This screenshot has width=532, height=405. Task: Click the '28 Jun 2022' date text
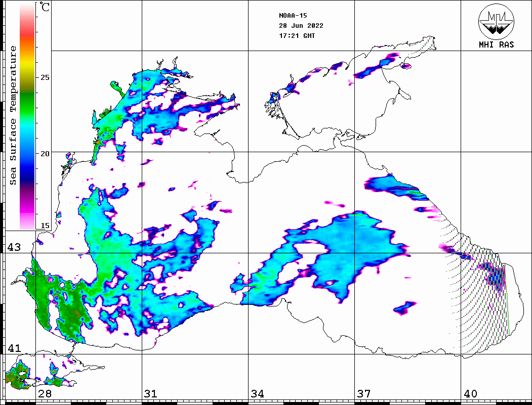(x=301, y=25)
